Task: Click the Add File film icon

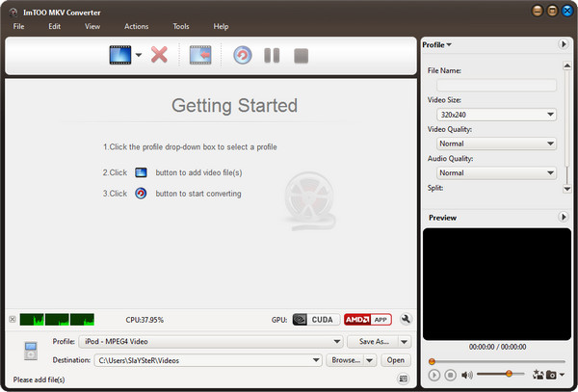Action: pos(119,55)
